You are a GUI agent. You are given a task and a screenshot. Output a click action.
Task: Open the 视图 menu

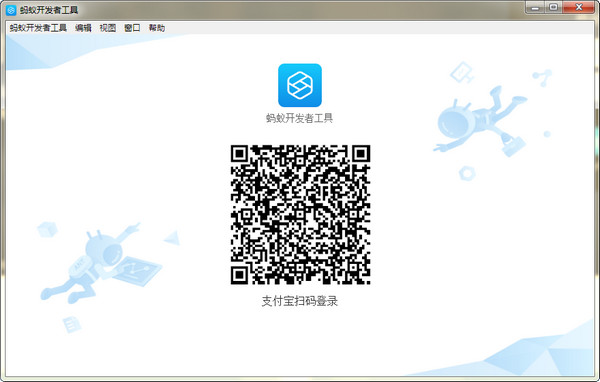click(108, 28)
